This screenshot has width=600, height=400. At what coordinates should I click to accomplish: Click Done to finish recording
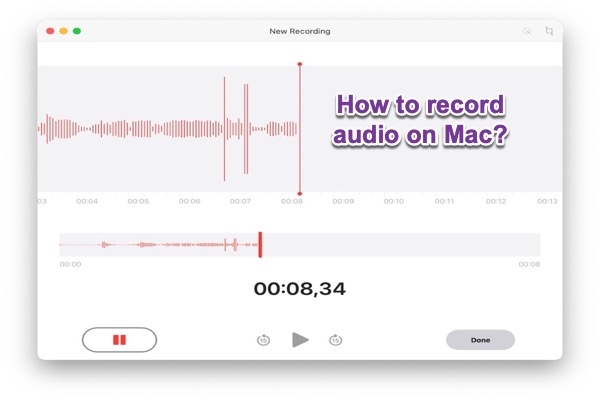pyautogui.click(x=480, y=340)
